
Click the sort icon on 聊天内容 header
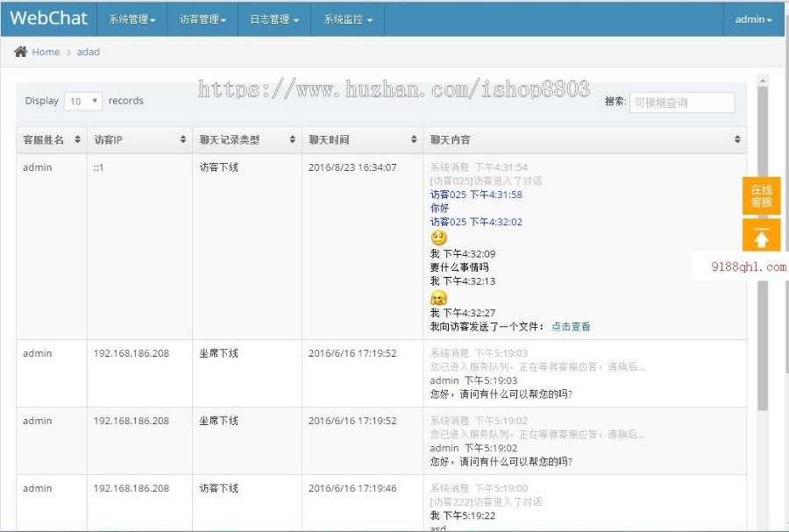[x=736, y=138]
